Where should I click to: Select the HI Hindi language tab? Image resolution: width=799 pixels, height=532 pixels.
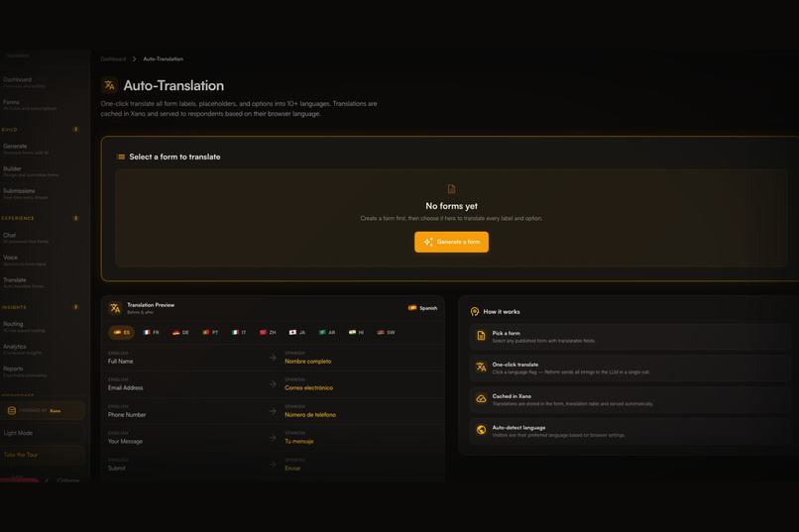[356, 333]
